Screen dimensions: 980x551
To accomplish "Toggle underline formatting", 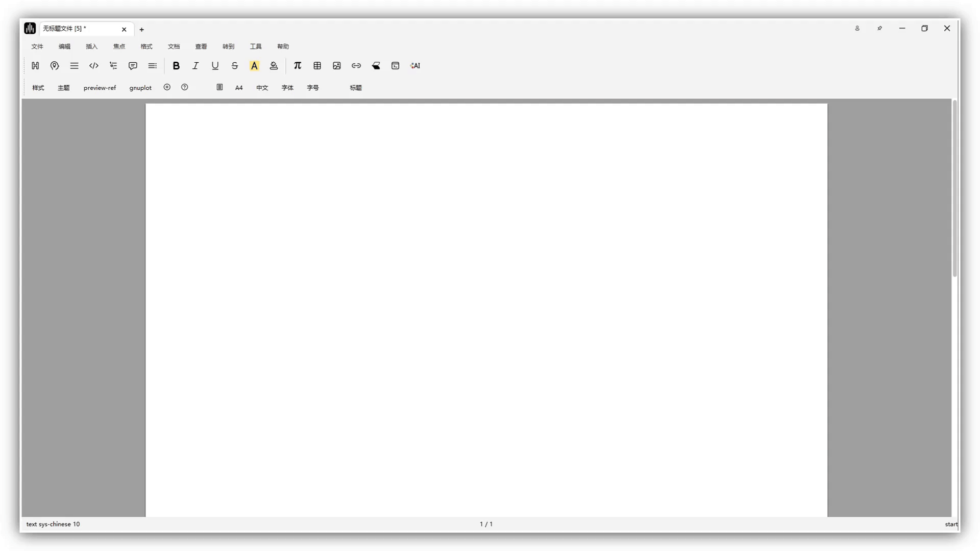I will (x=215, y=66).
